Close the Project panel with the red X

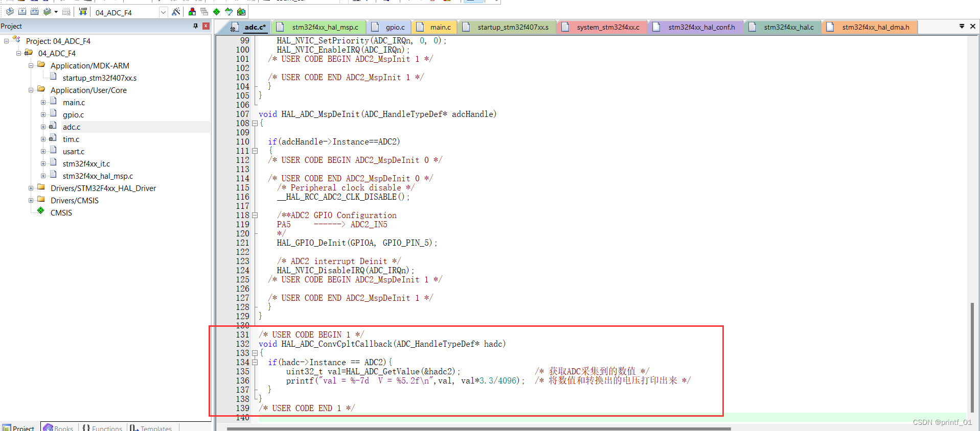(x=206, y=26)
